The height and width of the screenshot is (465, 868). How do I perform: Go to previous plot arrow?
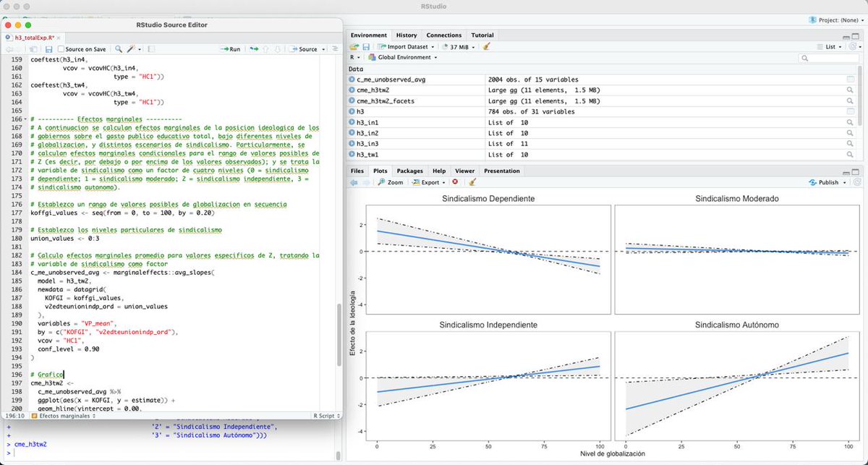tap(354, 182)
